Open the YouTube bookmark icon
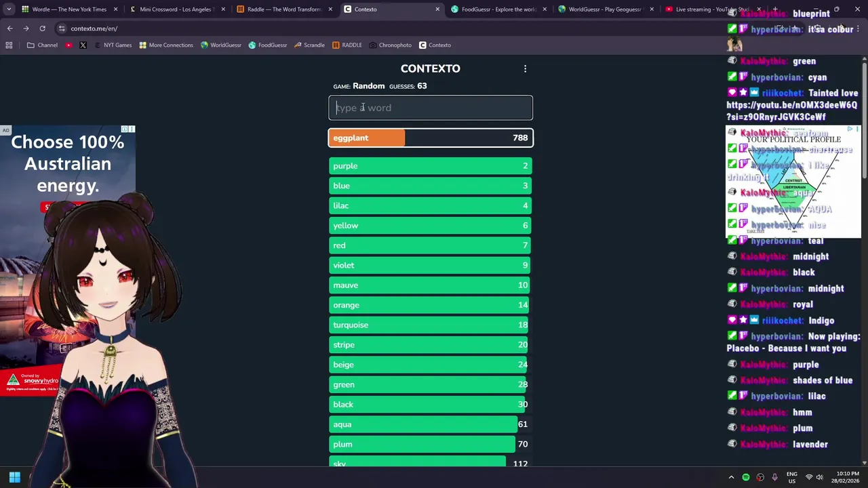Image resolution: width=868 pixels, height=488 pixels. coord(68,45)
